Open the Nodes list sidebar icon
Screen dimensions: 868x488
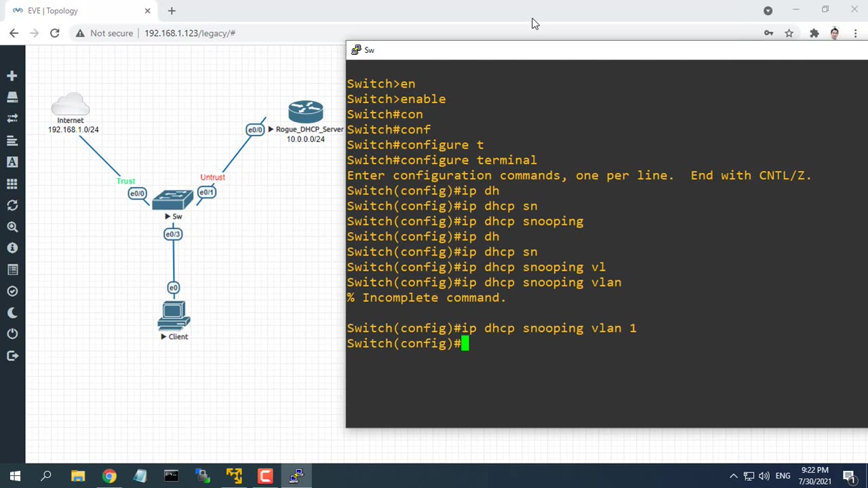pyautogui.click(x=12, y=98)
